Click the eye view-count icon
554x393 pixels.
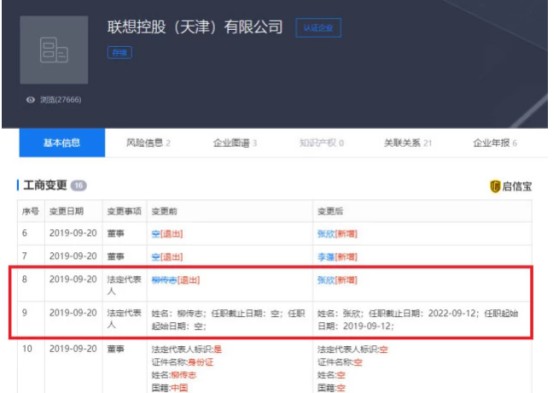point(31,100)
